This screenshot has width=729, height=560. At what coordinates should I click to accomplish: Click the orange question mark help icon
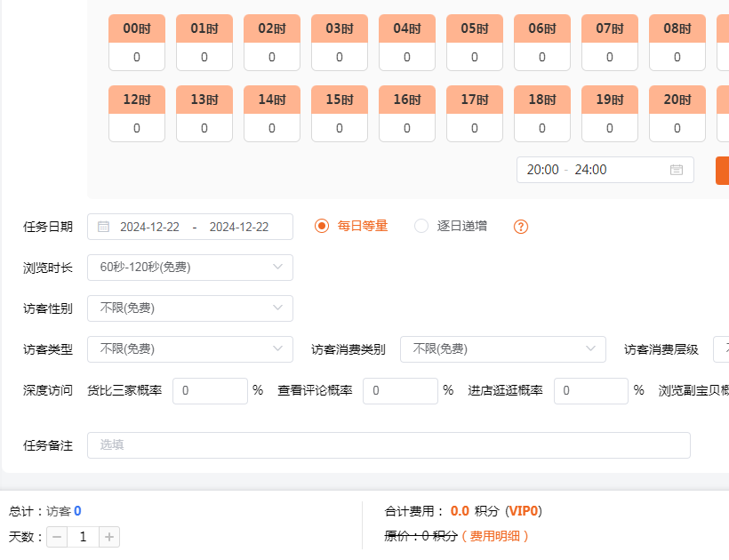point(521,227)
